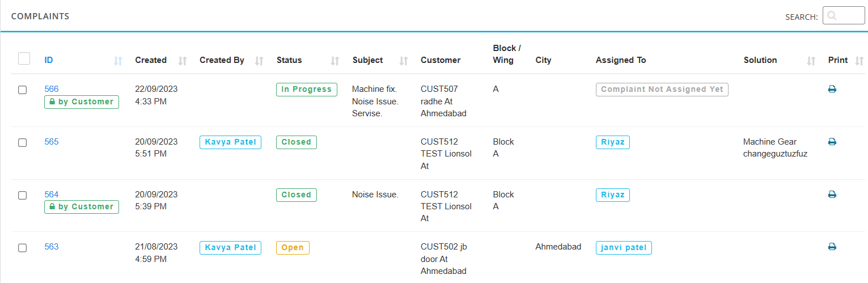Sort by Status column arrows

click(x=335, y=61)
